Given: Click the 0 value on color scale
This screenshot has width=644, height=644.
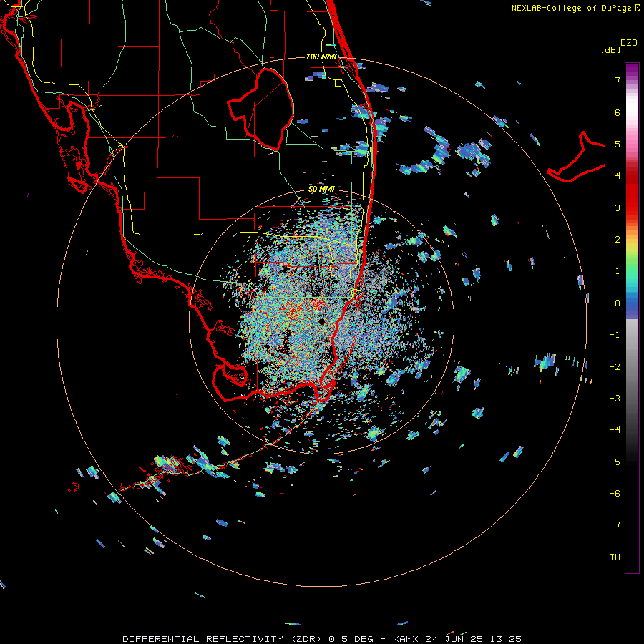Looking at the screenshot, I should tap(618, 303).
